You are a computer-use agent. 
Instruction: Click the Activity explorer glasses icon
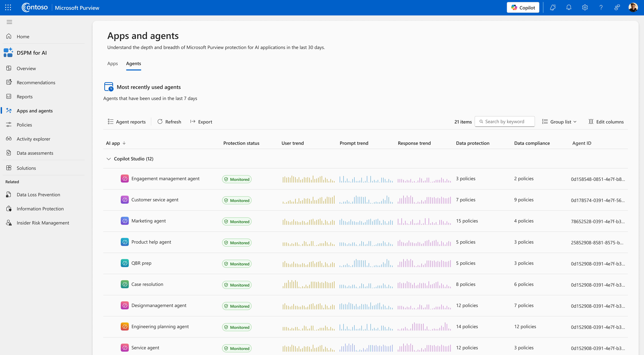coord(9,139)
